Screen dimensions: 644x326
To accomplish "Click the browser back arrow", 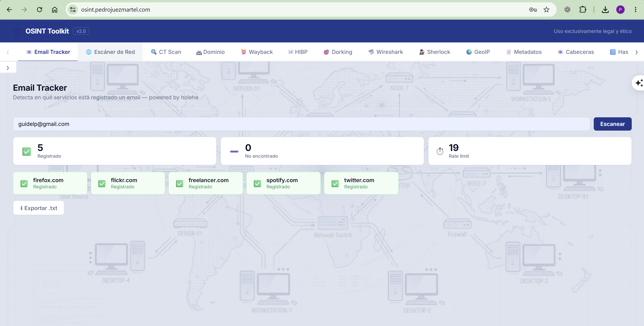I will tap(9, 10).
